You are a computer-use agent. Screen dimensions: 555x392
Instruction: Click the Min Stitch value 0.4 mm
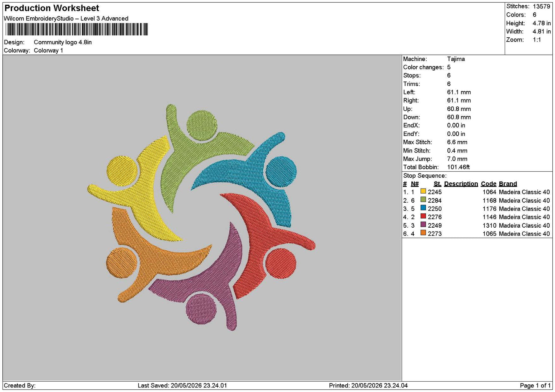(457, 151)
